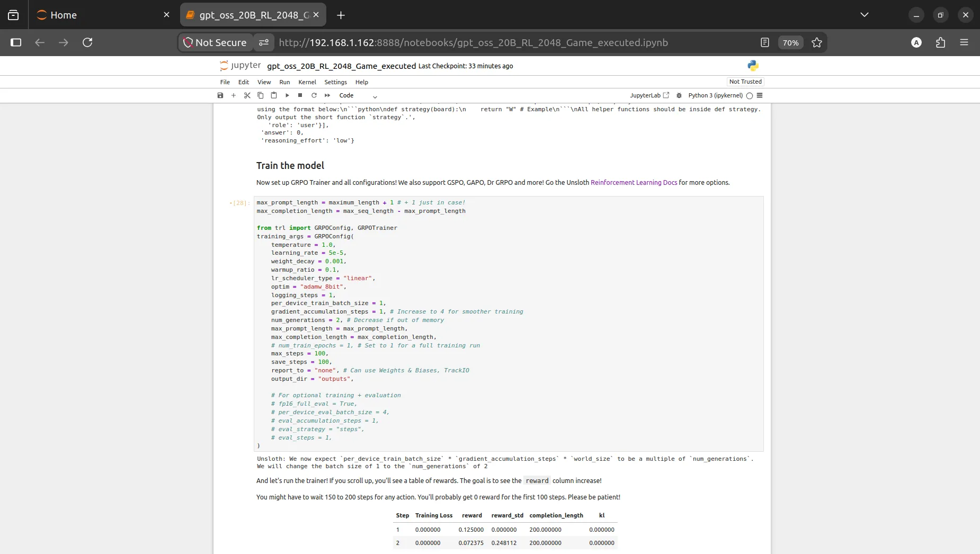980x554 pixels.
Task: Select the Python 3 (ipykernel) kernel button
Action: pyautogui.click(x=715, y=96)
